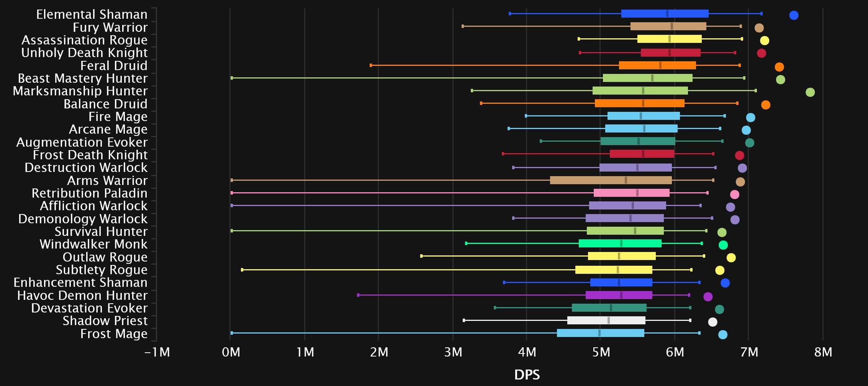This screenshot has width=868, height=386.
Task: Click the Frost Mage outlier dot
Action: click(x=723, y=335)
